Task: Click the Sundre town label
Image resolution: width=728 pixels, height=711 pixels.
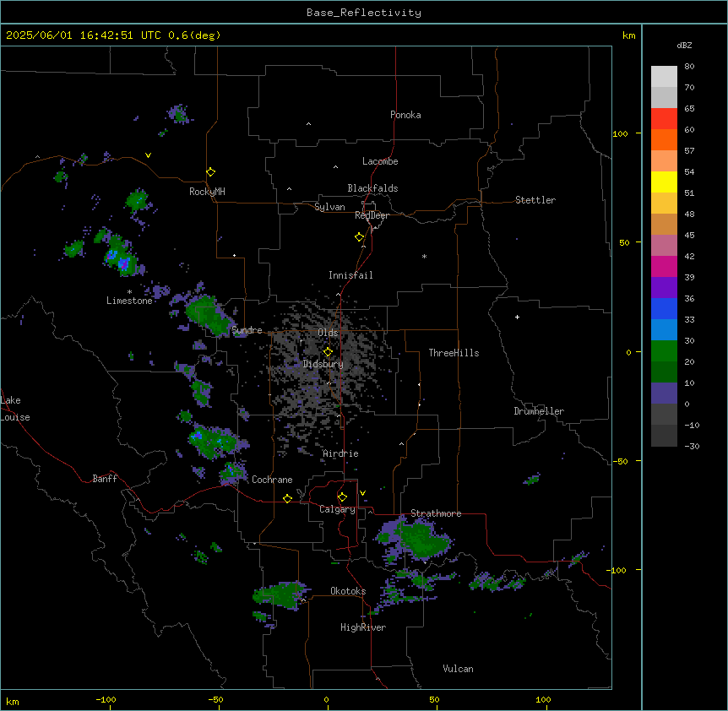Action: [247, 330]
